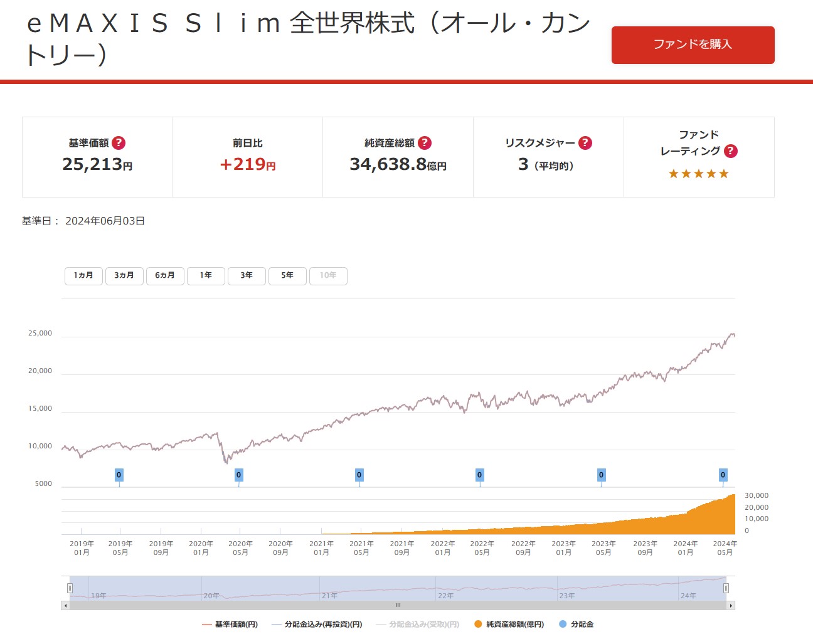Click the +219円 day change value
The image size is (813, 644).
[248, 164]
